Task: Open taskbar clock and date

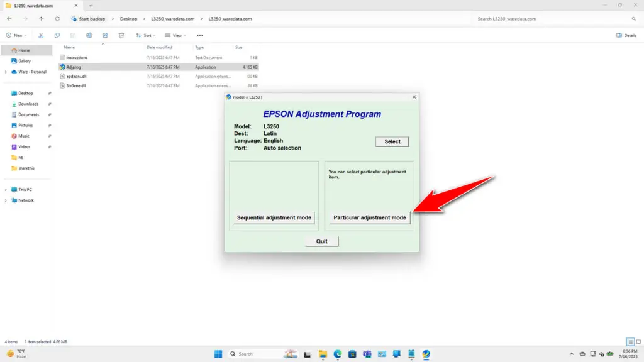Action: click(x=629, y=354)
